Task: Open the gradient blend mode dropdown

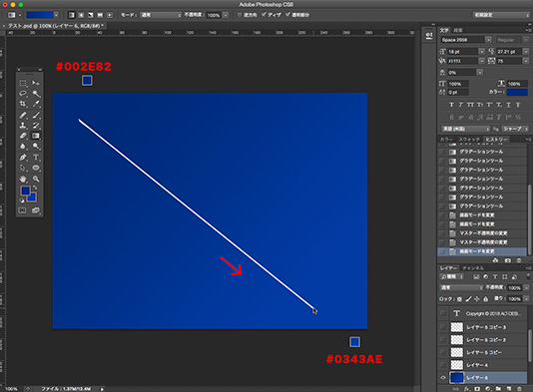Action: coord(161,15)
